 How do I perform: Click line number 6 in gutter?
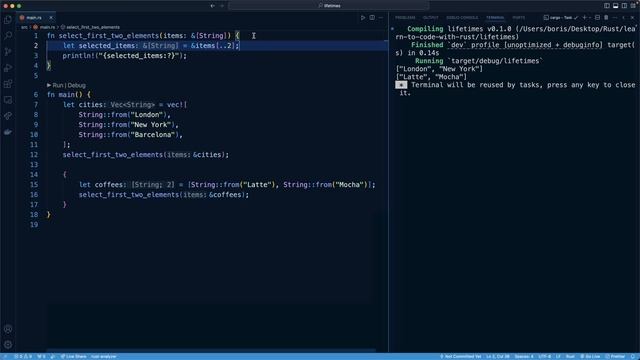[x=36, y=95]
